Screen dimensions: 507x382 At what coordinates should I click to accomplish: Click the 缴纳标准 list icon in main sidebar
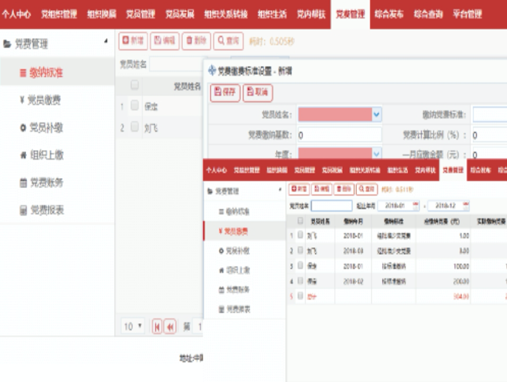[x=23, y=73]
